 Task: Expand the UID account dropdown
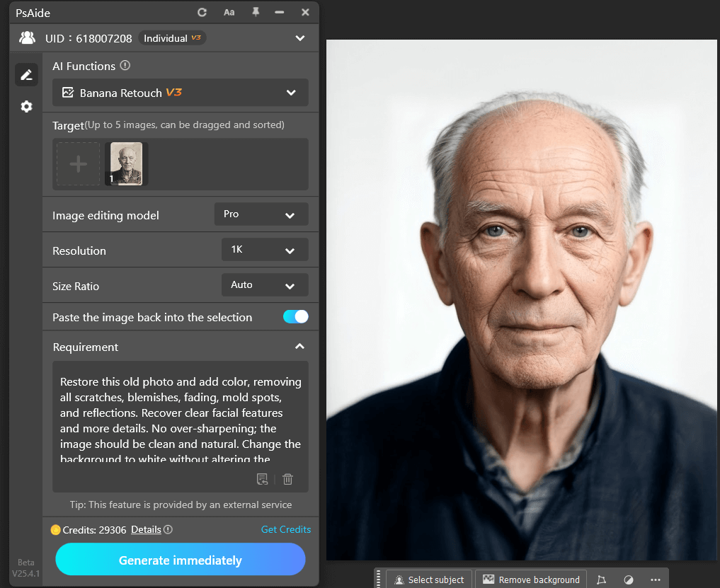(299, 38)
